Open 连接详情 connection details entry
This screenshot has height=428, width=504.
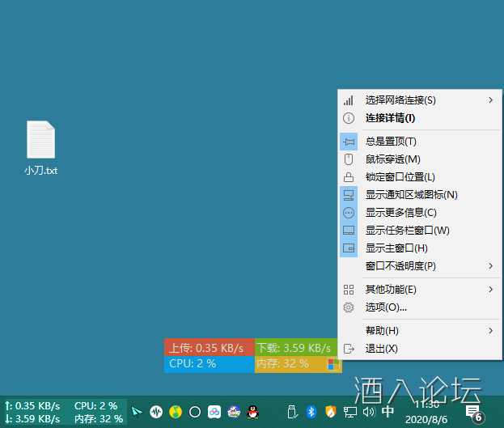coord(390,118)
